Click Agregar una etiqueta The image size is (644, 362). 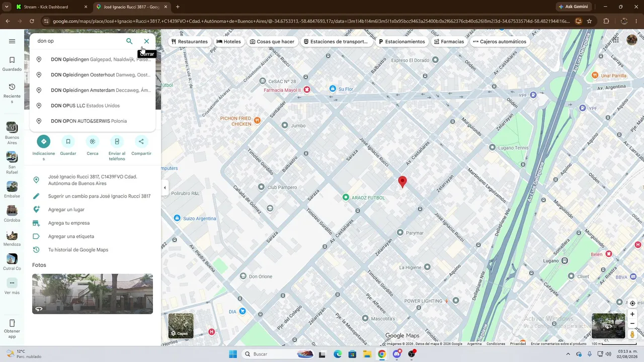click(x=93, y=236)
